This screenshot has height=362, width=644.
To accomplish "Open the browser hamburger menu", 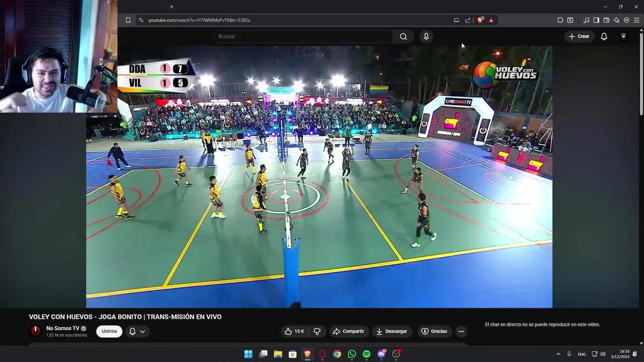I will click(636, 20).
